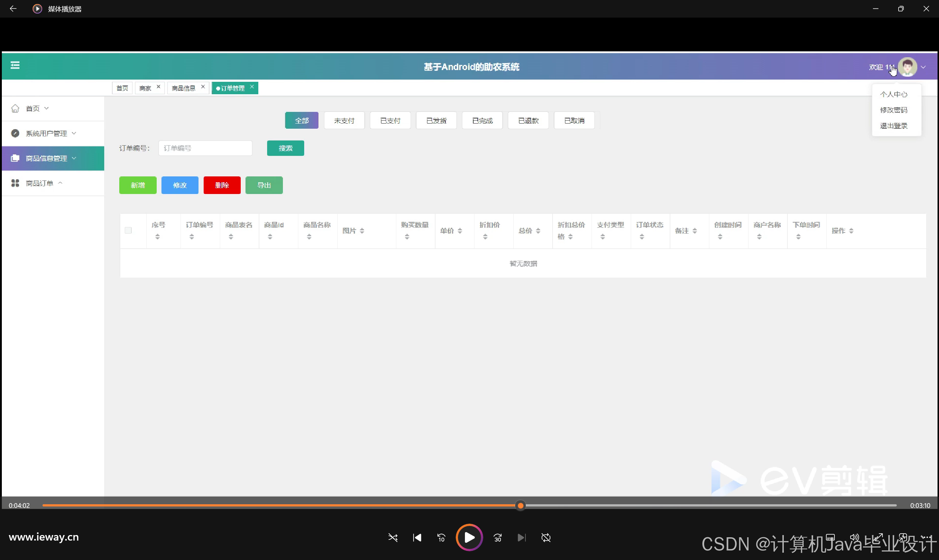Go to previous track icon

[x=417, y=538]
